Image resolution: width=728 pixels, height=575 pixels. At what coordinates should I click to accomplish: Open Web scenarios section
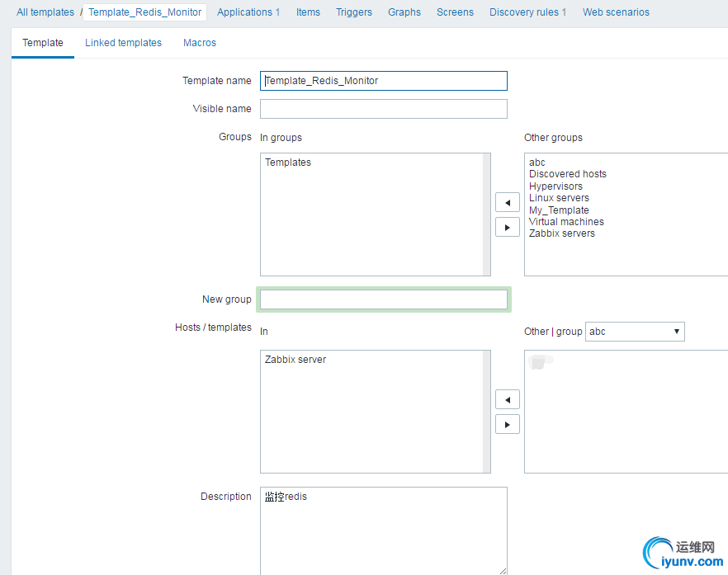tap(616, 12)
